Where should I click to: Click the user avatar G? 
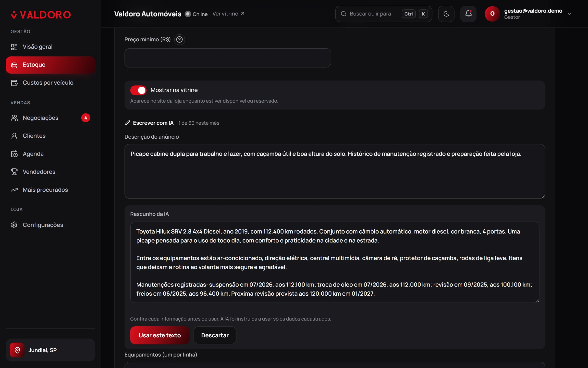[x=492, y=14]
